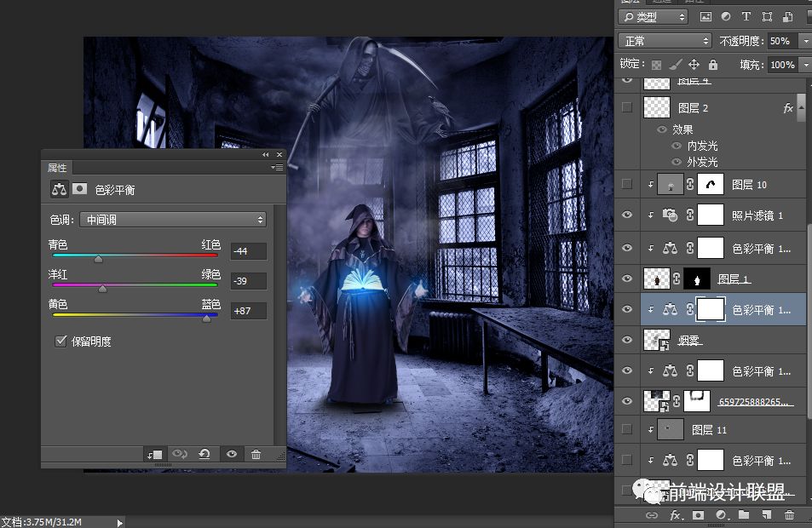Link layers icon at Layers panel bottom
The width and height of the screenshot is (812, 528).
coord(652,515)
